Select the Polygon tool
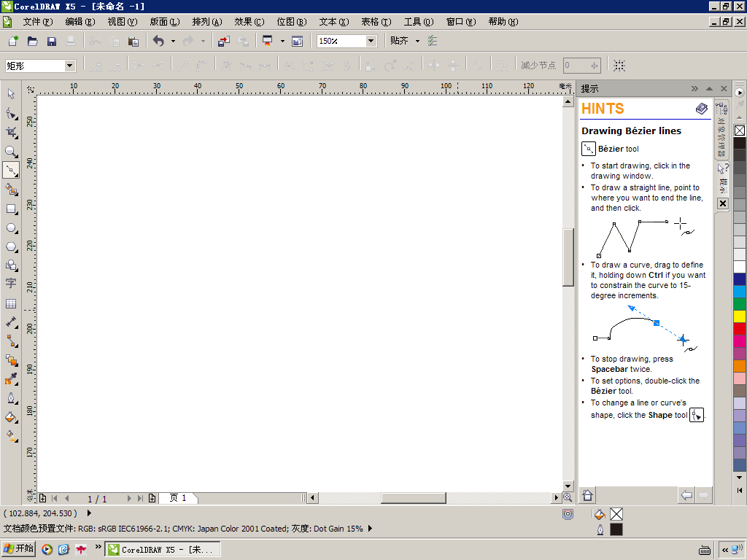Viewport: 747px width, 560px height. click(11, 247)
